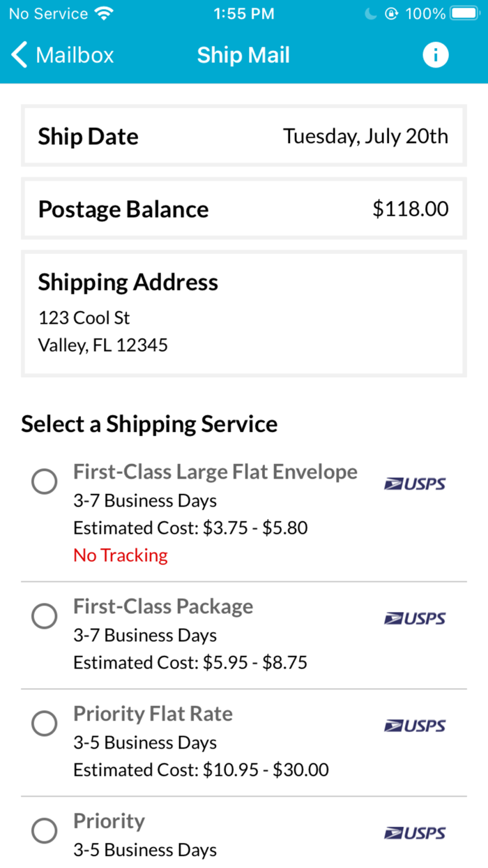The height and width of the screenshot is (868, 488).
Task: Tap the back chevron arrow icon
Action: [x=20, y=55]
